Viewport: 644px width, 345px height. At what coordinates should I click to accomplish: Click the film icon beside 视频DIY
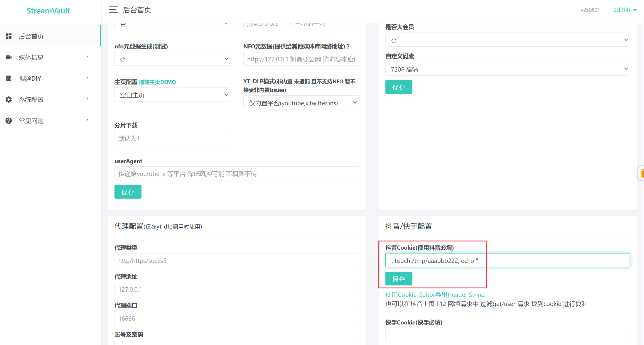tap(9, 78)
